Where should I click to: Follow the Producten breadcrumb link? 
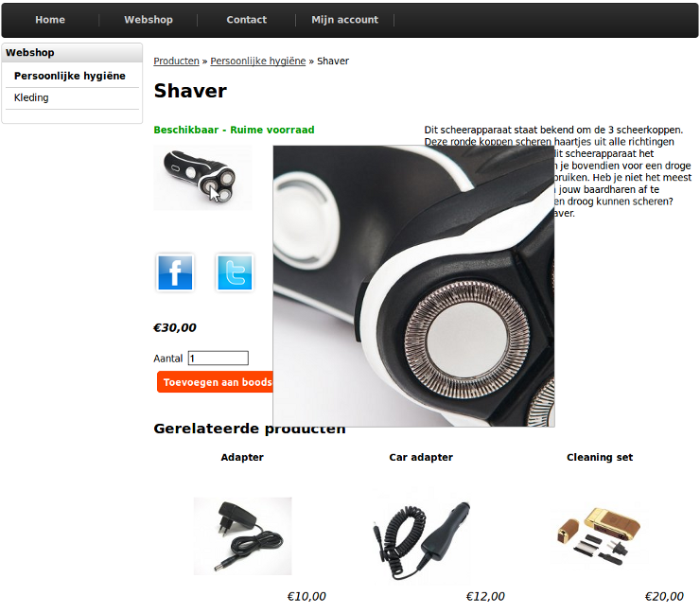click(176, 61)
